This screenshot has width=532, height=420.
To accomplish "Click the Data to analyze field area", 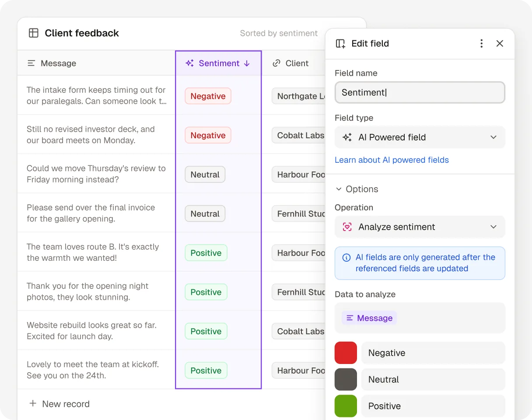I will pyautogui.click(x=420, y=318).
